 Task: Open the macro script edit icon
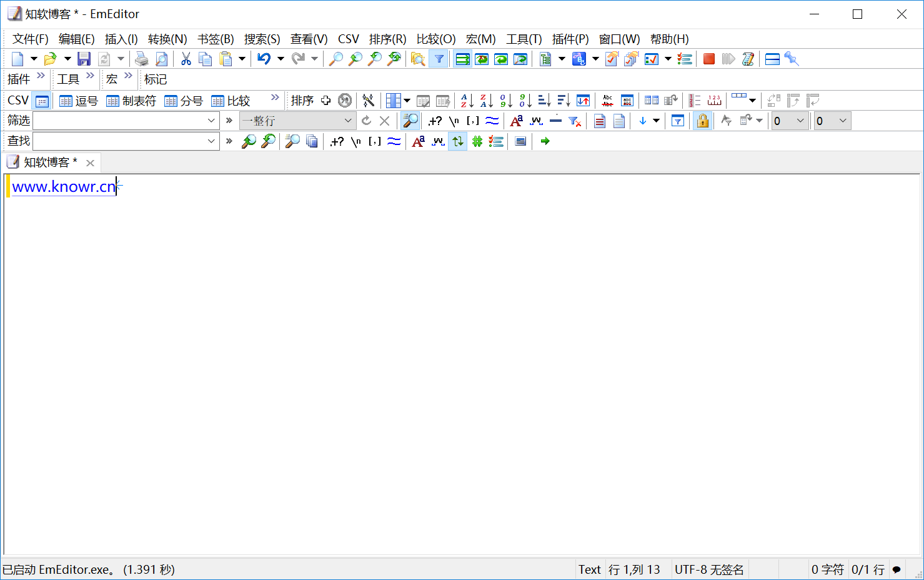tap(747, 59)
